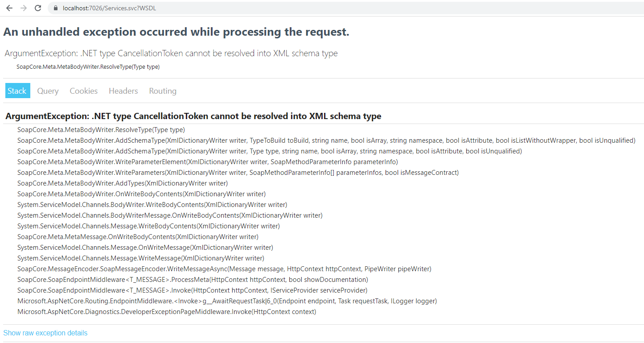Open the Cookies tab
The width and height of the screenshot is (644, 343).
83,91
